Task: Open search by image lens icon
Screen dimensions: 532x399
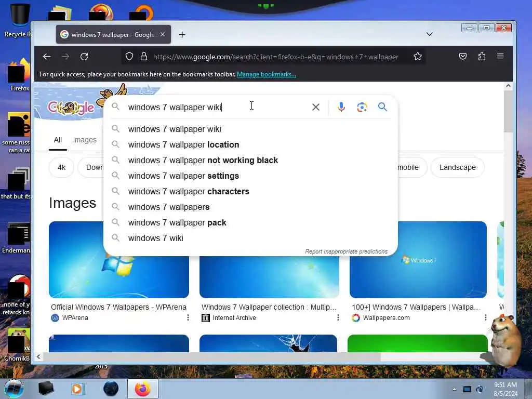Action: tap(362, 107)
